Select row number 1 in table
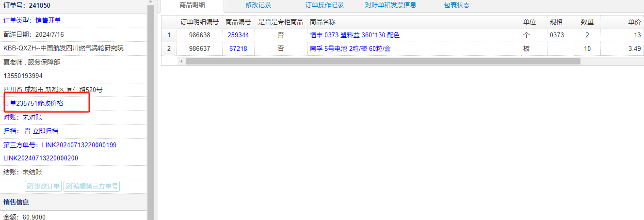 (169, 35)
